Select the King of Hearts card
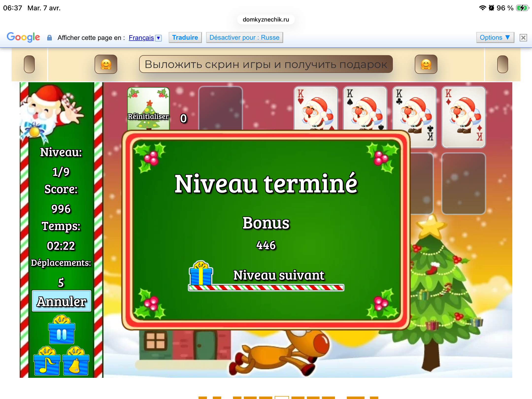532x399 pixels. 316,108
